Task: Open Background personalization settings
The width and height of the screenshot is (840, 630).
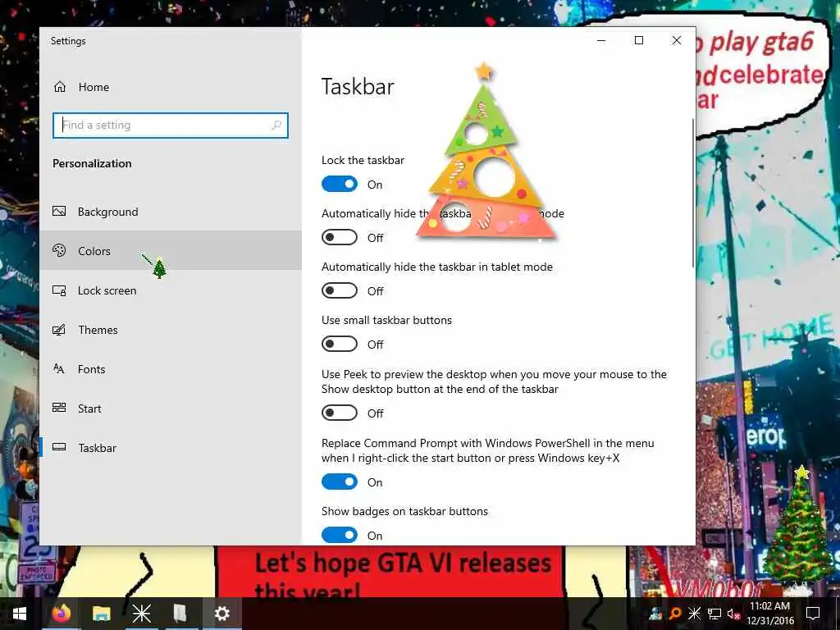Action: [x=171, y=212]
